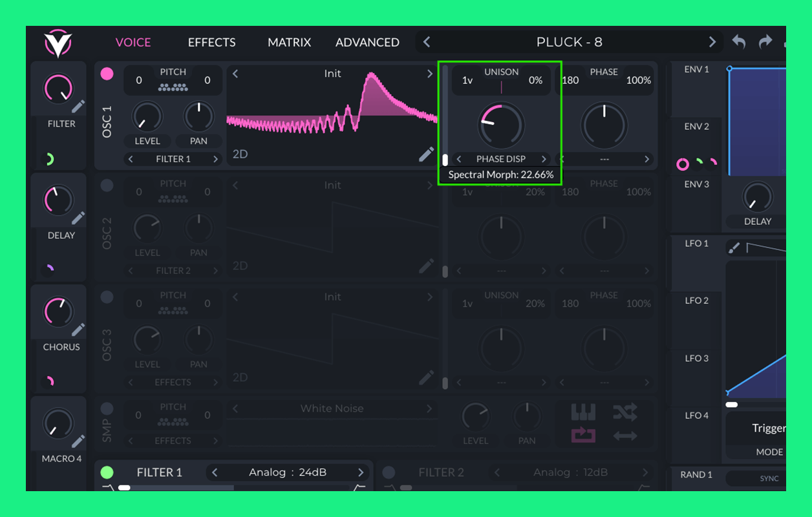
Task: Select the ENV 2 section
Action: click(x=696, y=127)
